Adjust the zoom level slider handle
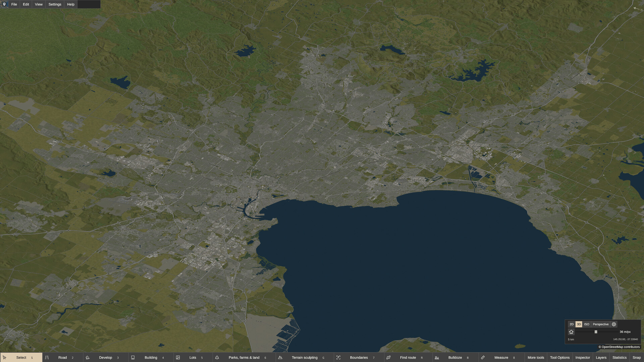The height and width of the screenshot is (362, 644). tap(596, 332)
